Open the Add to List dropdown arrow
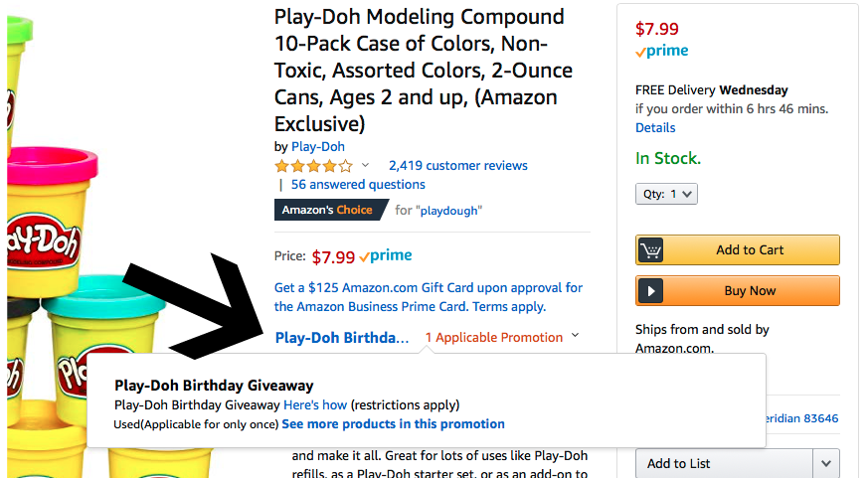 (x=825, y=463)
